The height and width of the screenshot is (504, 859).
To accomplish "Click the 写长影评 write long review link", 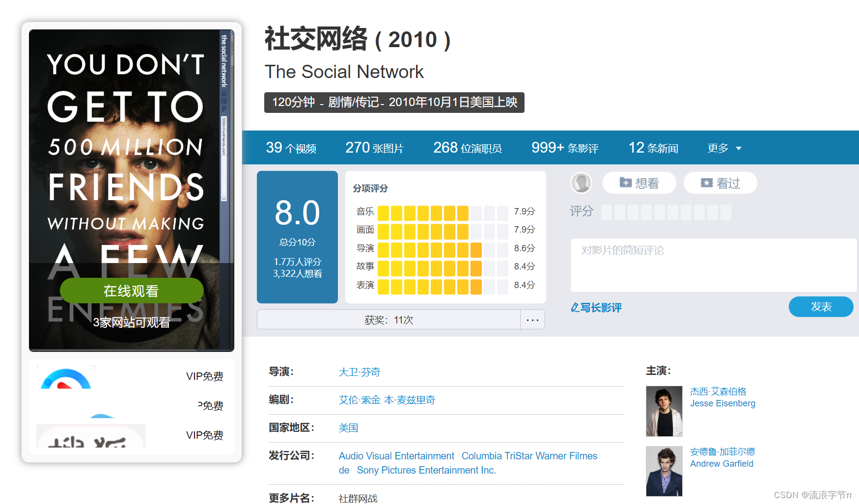I will point(596,308).
